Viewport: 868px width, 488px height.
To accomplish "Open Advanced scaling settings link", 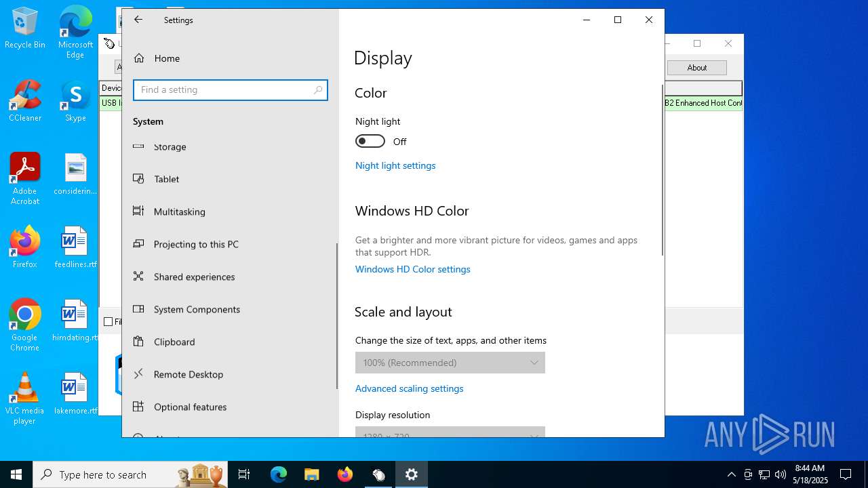I will pyautogui.click(x=409, y=388).
